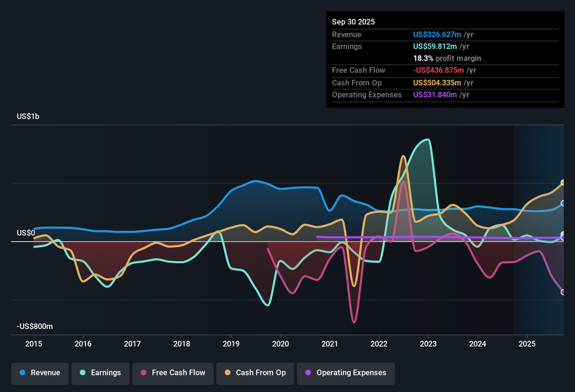Select 2020 on the timeline axis
This screenshot has width=575, height=392.
pos(280,344)
